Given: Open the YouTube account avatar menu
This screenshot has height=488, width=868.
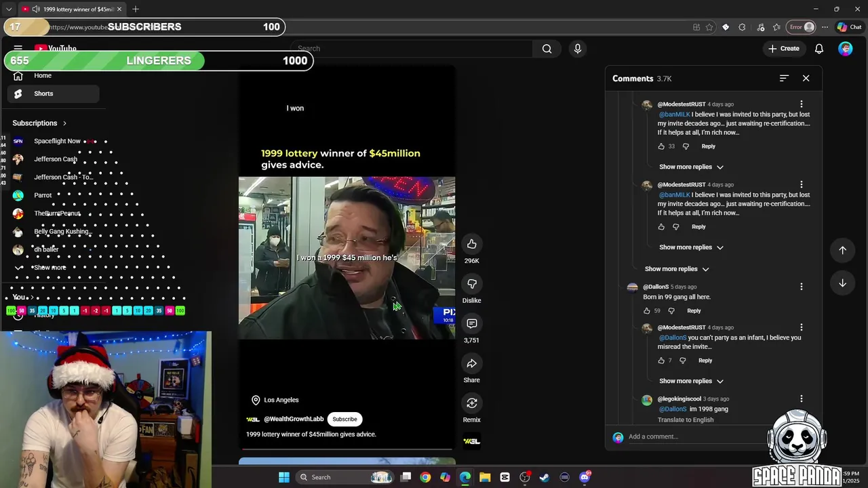Looking at the screenshot, I should click(845, 49).
